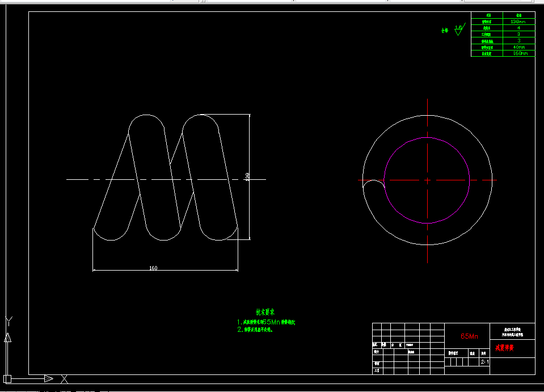The height and width of the screenshot is (392, 544).
Task: Click the 2:1 scale cell
Action: tap(484, 362)
